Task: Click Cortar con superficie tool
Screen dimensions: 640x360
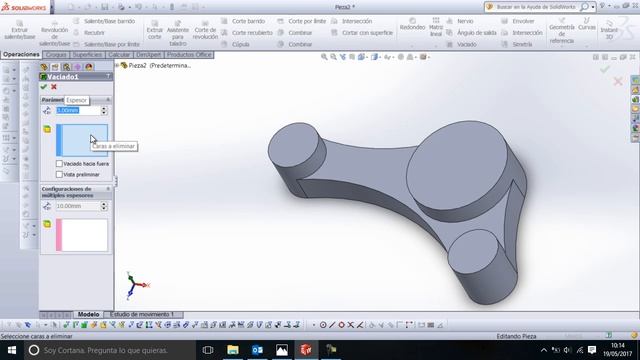Action: [x=362, y=33]
